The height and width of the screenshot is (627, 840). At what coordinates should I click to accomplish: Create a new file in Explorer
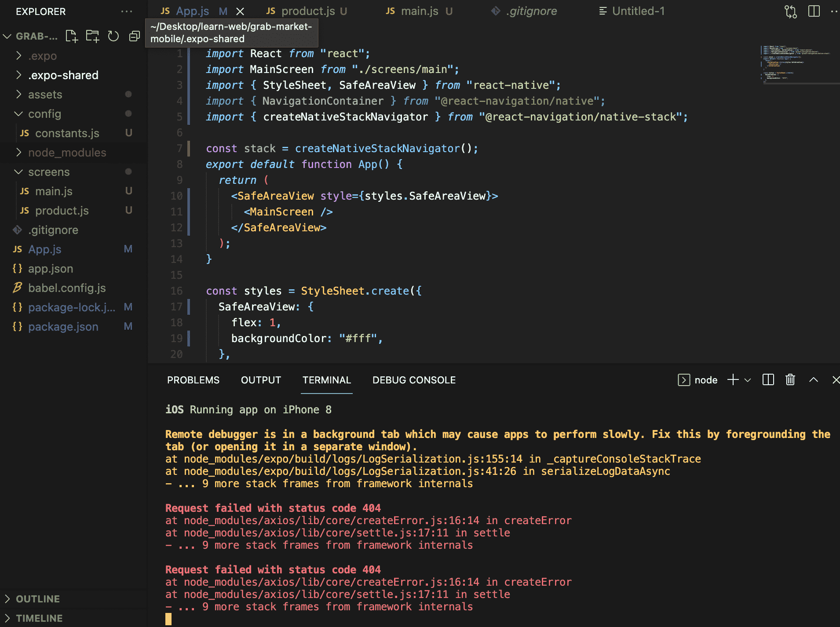pos(71,36)
